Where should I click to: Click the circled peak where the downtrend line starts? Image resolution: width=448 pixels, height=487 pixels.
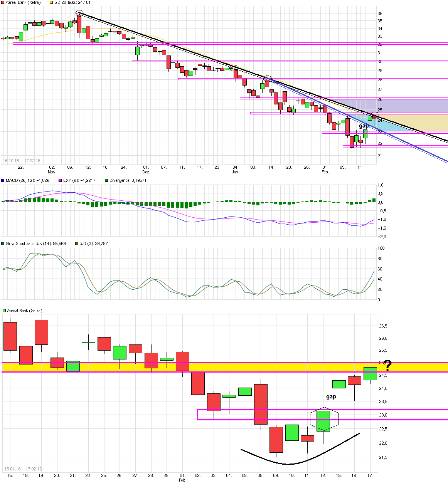click(x=79, y=13)
